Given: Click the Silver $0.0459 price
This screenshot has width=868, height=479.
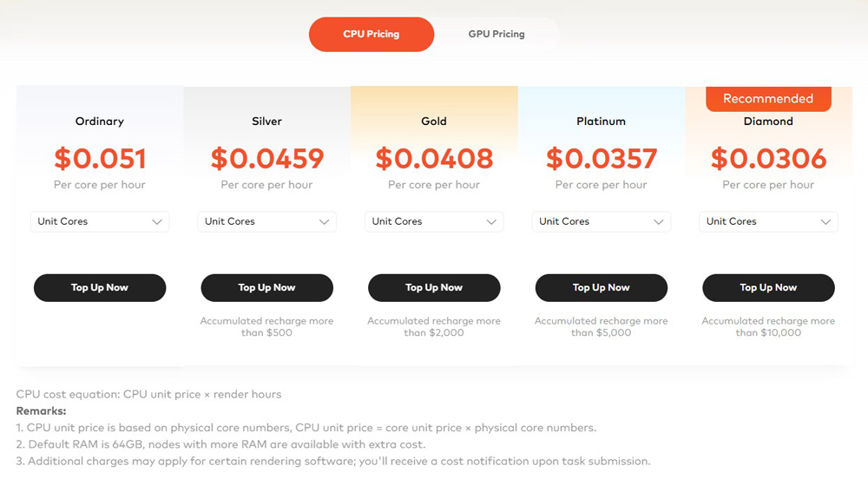Looking at the screenshot, I should pos(266,159).
